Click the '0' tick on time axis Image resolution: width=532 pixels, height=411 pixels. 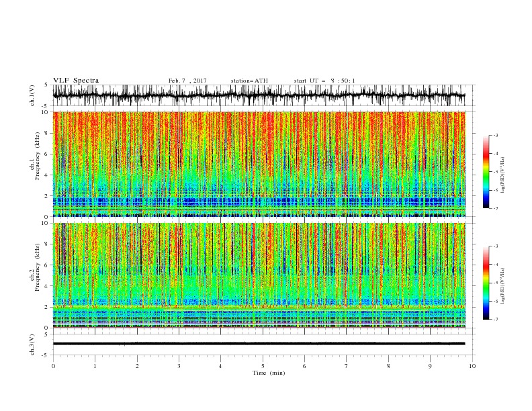pos(53,366)
